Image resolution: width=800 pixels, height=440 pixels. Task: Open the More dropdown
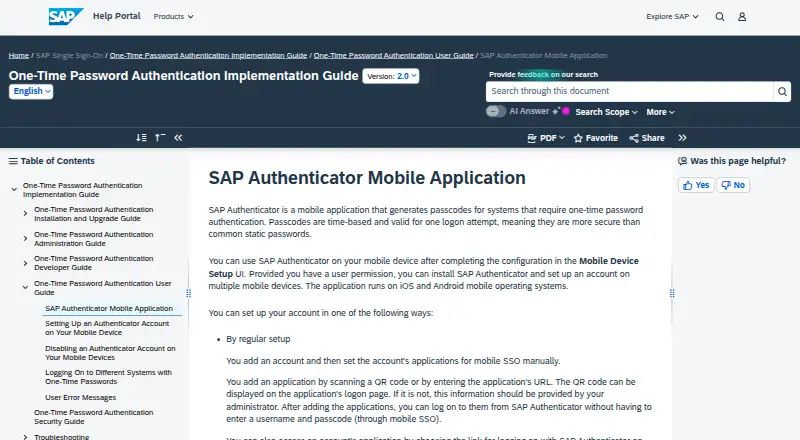660,112
